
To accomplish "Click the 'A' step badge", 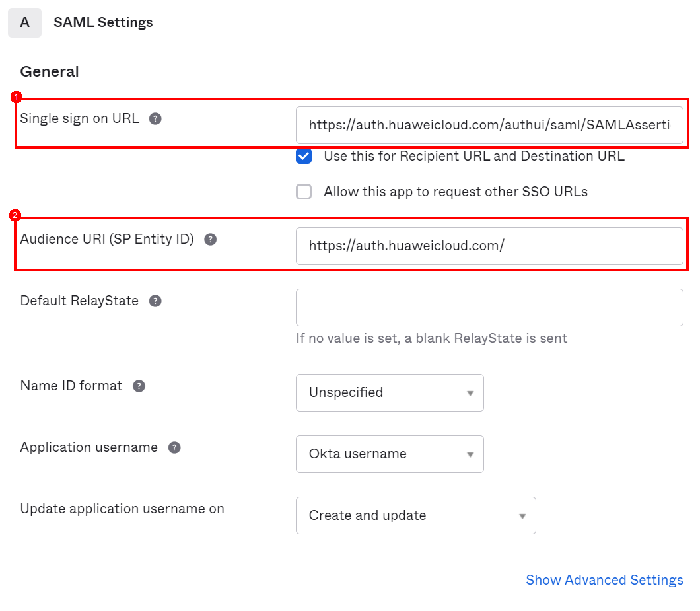I will [x=25, y=22].
